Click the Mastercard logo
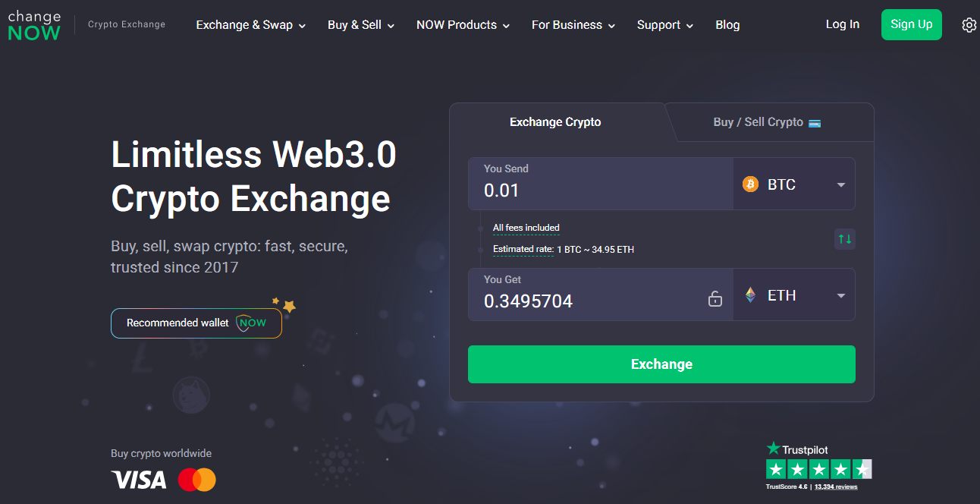980x504 pixels. (x=197, y=480)
